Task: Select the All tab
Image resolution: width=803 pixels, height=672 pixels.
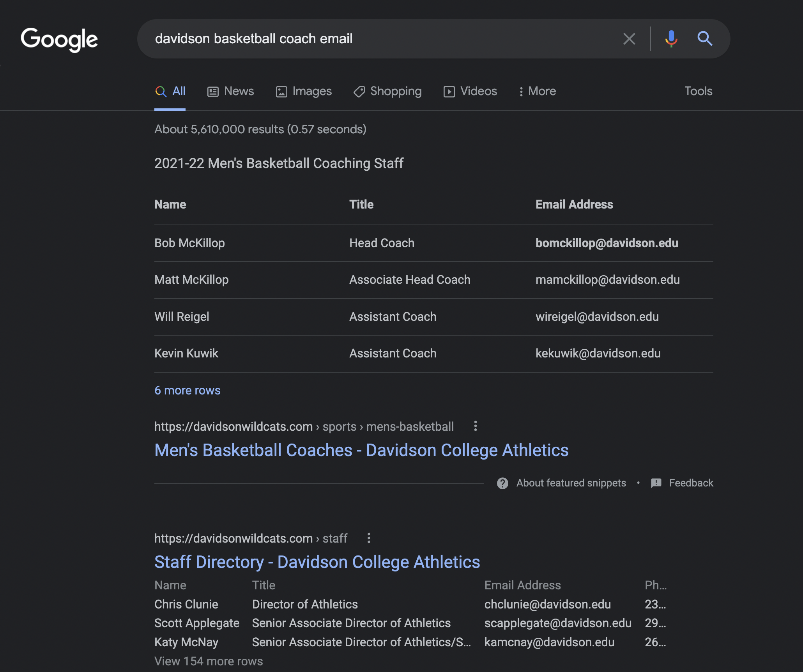Action: [x=170, y=91]
